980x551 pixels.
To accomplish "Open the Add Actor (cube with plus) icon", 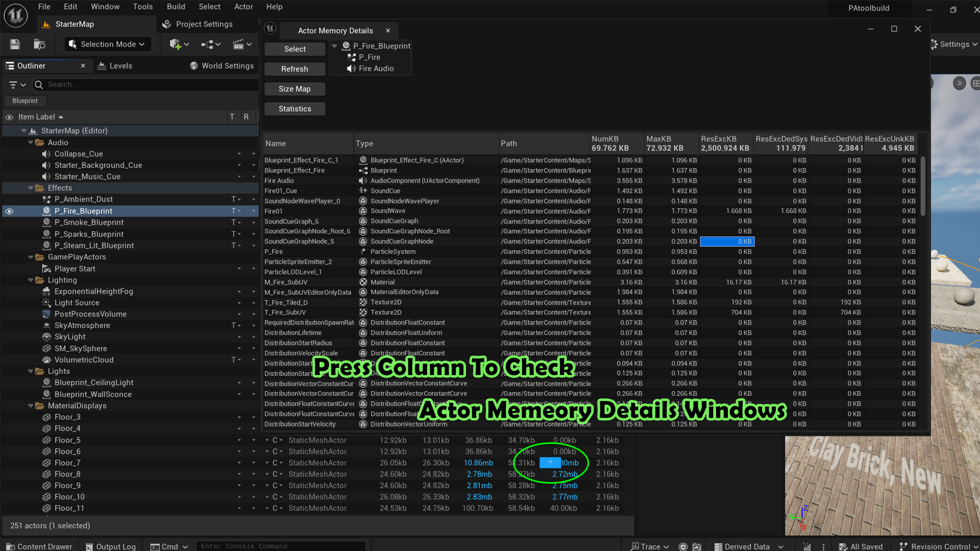I will coord(176,44).
